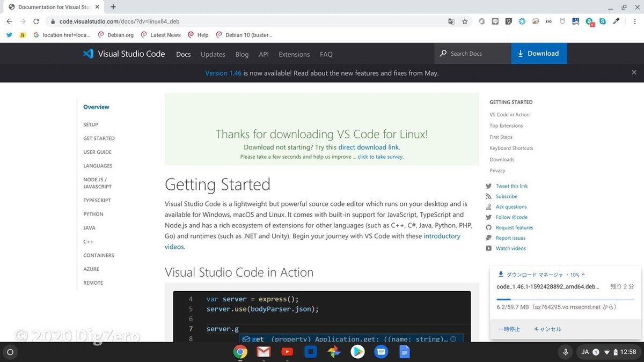This screenshot has height=362, width=644.
Task: Expand REMOTE in the left sidebar
Action: (93, 283)
